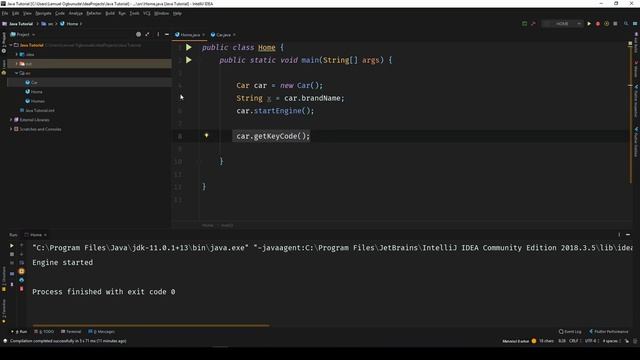Screen dimensions: 640x360
Task: Click the blue icon in Run console sidebar
Action: (22, 280)
